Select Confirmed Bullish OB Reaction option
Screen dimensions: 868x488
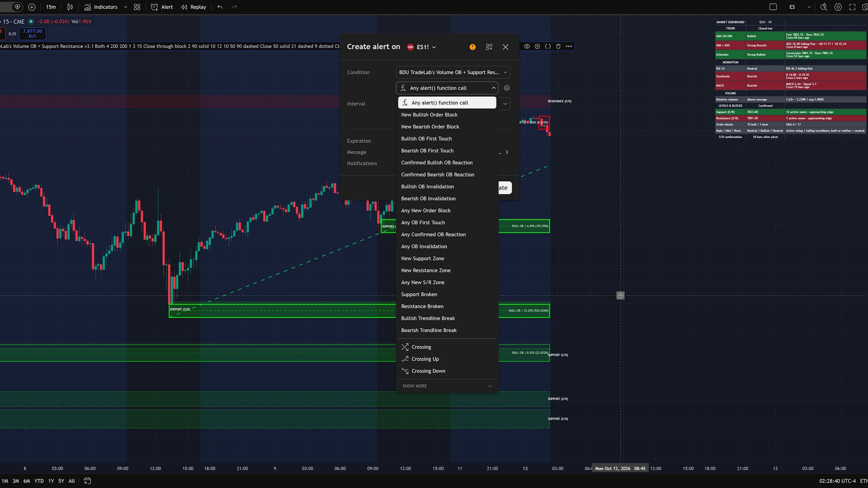pos(447,163)
